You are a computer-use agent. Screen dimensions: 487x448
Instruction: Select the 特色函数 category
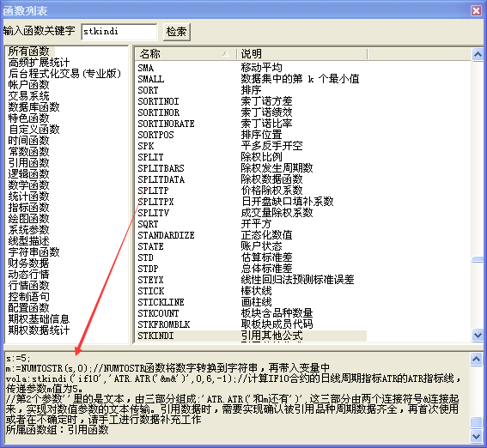29,118
